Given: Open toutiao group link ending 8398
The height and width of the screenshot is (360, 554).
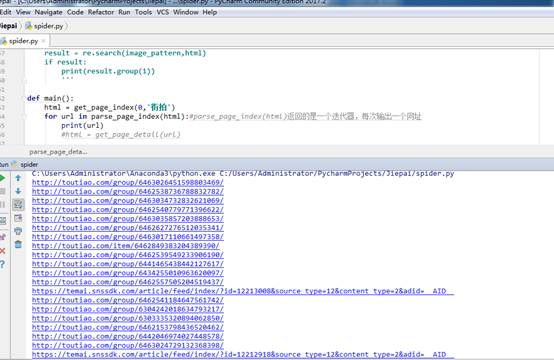Looking at the screenshot, I should (x=128, y=346).
